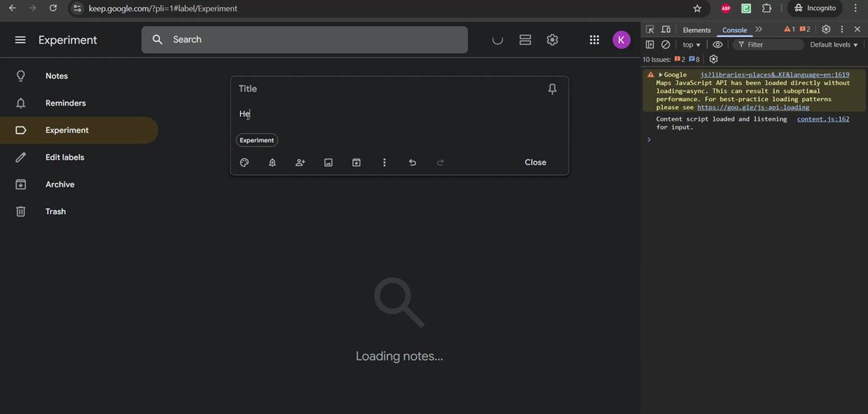Click the address bar URL

163,9
